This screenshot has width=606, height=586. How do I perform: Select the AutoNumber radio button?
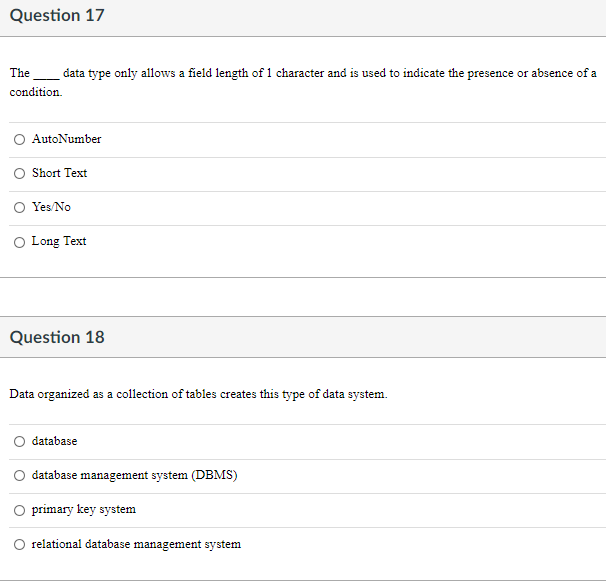point(19,140)
